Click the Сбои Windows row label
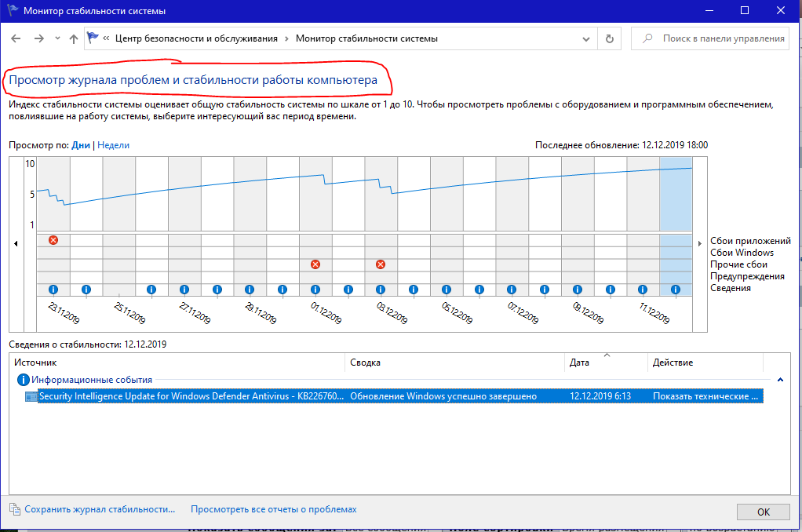 point(742,253)
